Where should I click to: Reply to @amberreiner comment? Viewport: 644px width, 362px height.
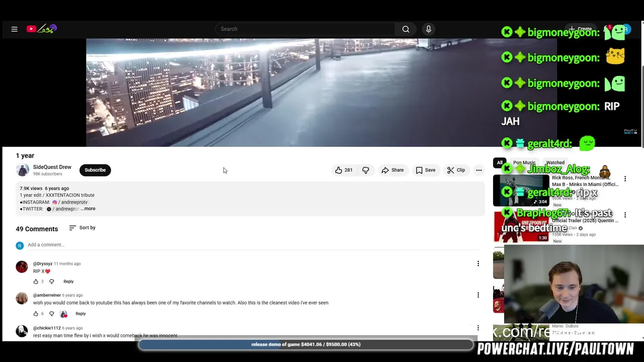tap(80, 314)
